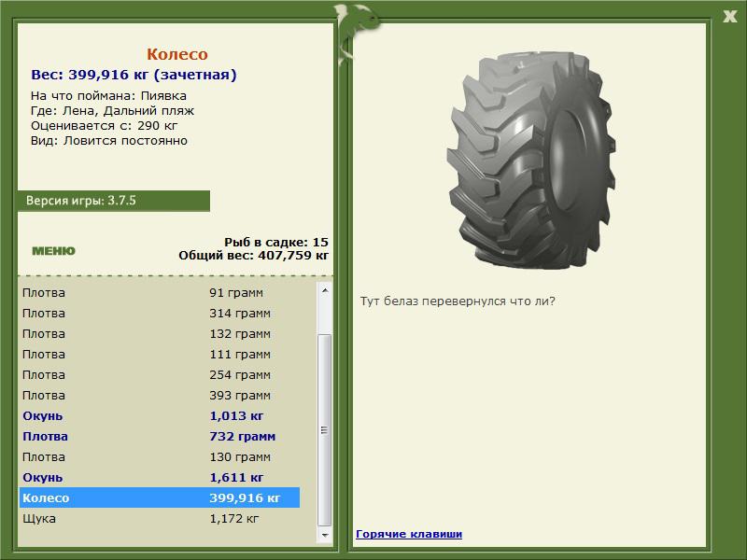
Task: Select the Окунь 1,013 кг row
Action: 159,415
